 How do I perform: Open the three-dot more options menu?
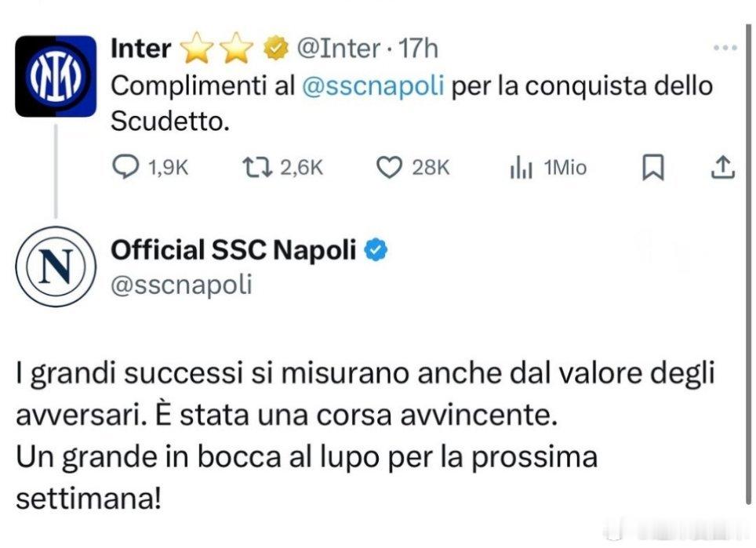(725, 48)
